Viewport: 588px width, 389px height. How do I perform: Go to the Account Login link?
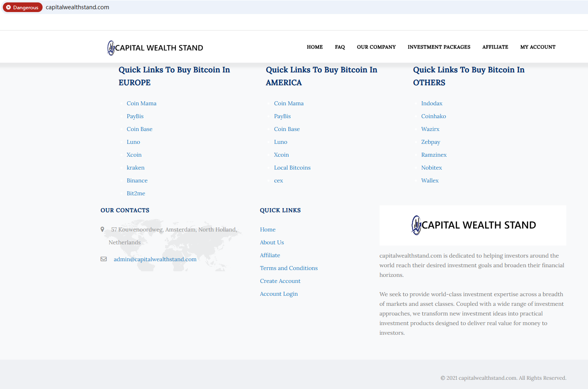point(279,294)
